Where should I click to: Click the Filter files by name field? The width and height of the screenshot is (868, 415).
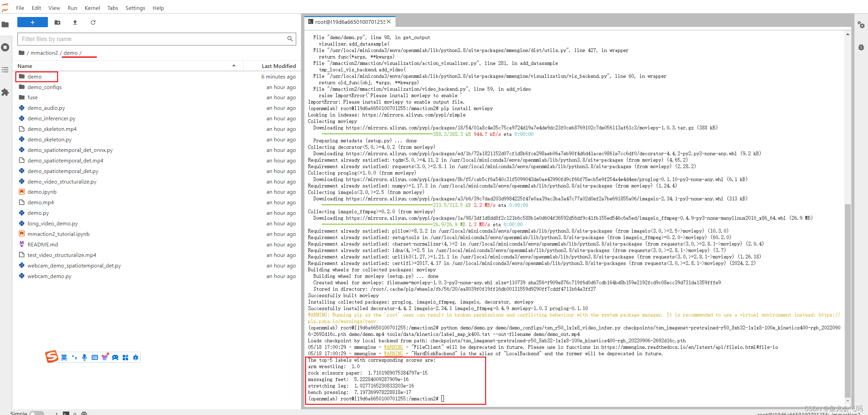pos(153,39)
